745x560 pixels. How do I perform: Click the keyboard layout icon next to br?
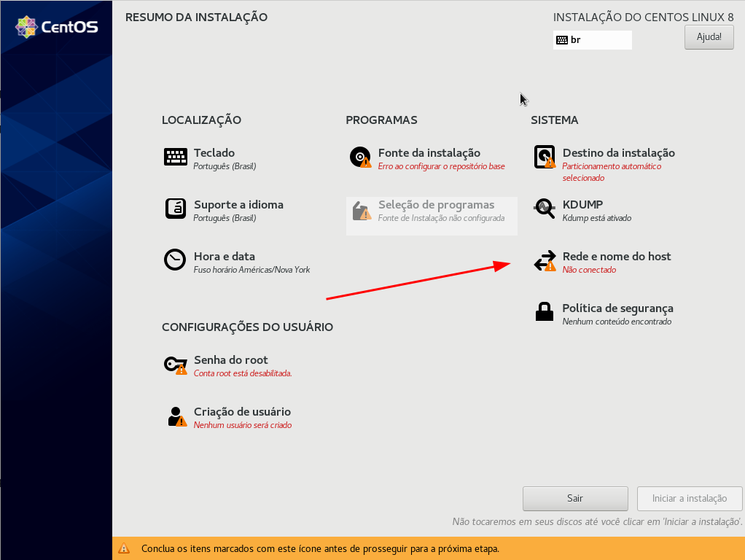coord(561,40)
